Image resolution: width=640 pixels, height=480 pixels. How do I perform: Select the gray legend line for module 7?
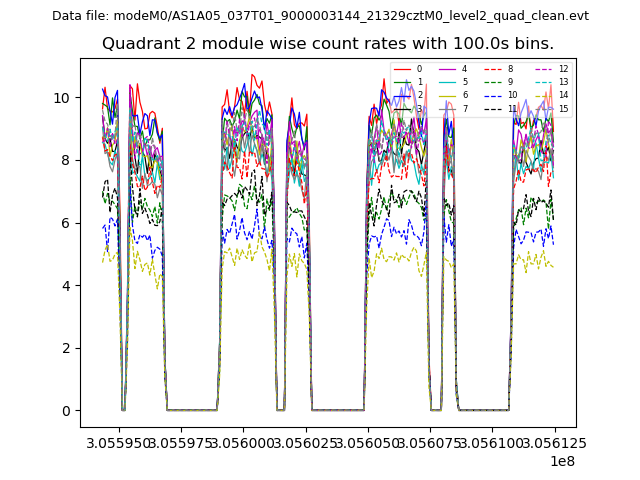coord(446,108)
